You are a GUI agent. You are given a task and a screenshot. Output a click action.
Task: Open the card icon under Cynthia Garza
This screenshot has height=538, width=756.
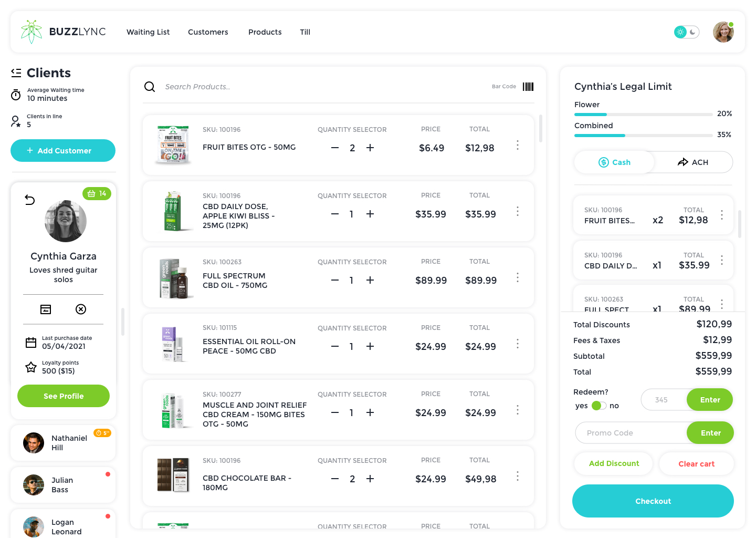(x=46, y=309)
